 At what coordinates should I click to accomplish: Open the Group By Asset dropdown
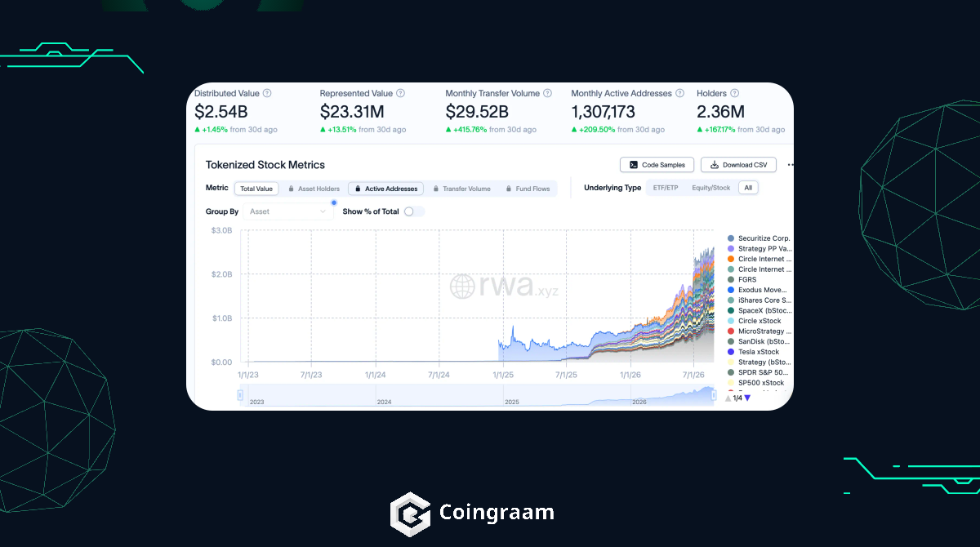[x=287, y=211]
